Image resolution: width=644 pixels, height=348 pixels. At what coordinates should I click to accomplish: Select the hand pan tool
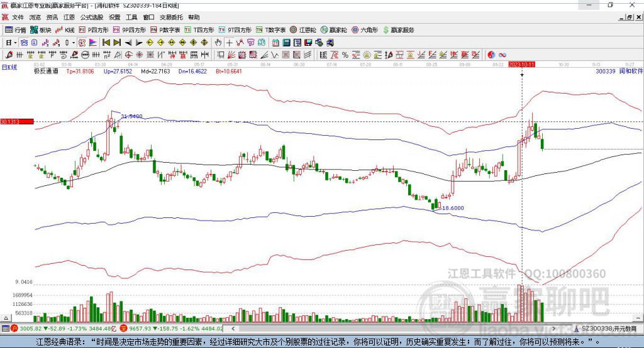[218, 43]
